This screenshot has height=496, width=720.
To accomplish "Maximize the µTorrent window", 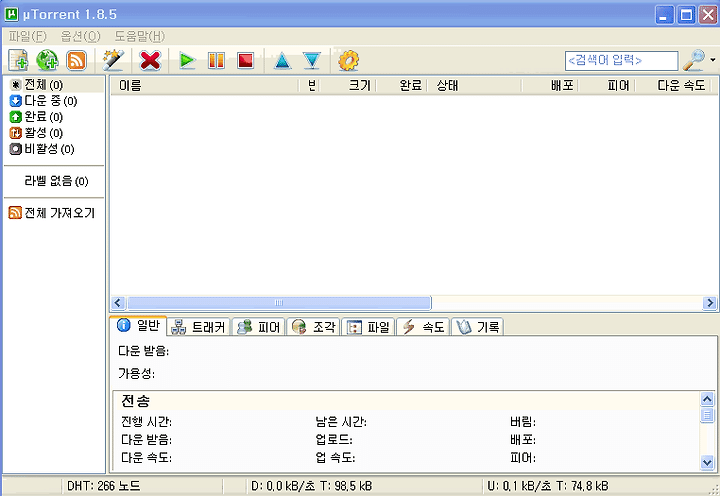I will pyautogui.click(x=686, y=15).
